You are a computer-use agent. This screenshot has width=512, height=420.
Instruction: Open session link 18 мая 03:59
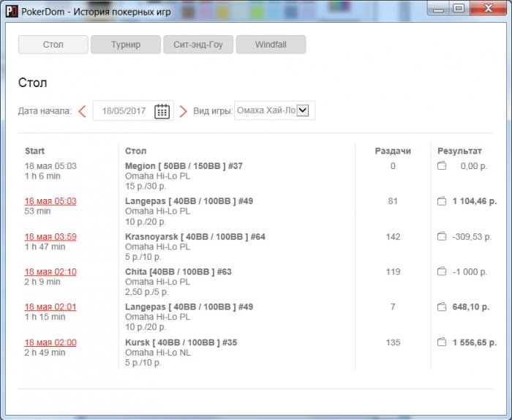[50, 237]
